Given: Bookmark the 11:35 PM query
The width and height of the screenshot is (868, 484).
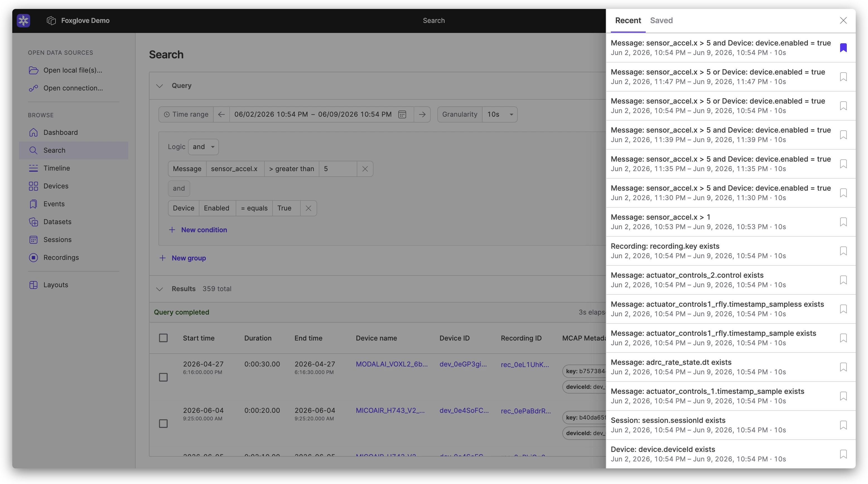Looking at the screenshot, I should pyautogui.click(x=843, y=164).
